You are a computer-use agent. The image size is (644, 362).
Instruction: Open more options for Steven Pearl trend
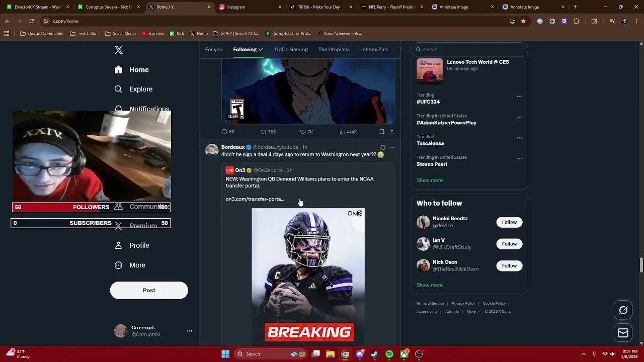[x=519, y=158]
